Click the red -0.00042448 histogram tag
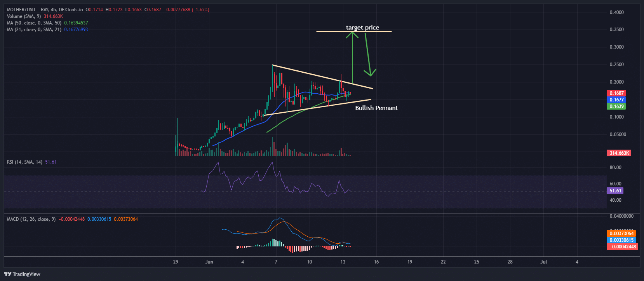 pos(623,247)
